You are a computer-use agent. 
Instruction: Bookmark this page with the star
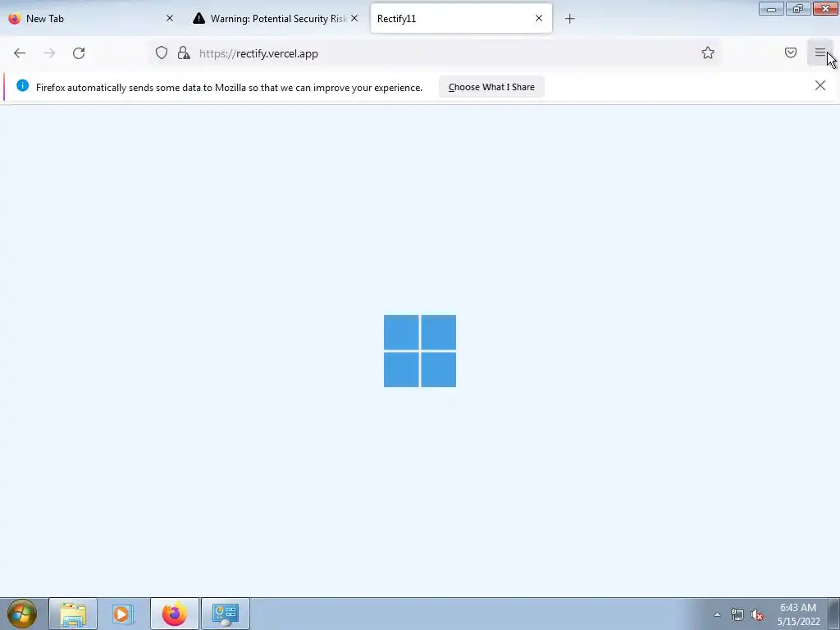[x=708, y=52]
